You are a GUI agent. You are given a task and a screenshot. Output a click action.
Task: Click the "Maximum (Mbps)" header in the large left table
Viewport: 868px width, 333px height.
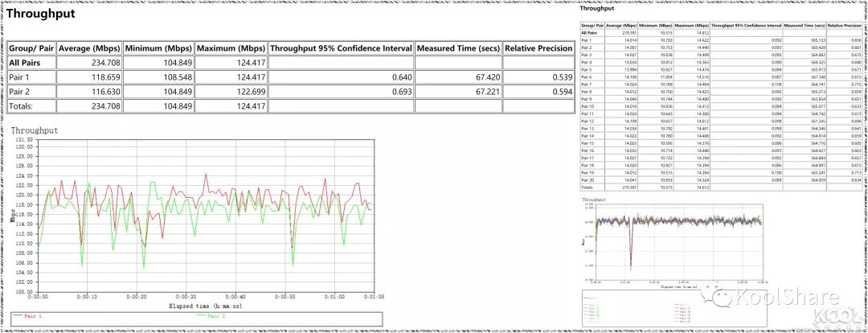tap(231, 48)
